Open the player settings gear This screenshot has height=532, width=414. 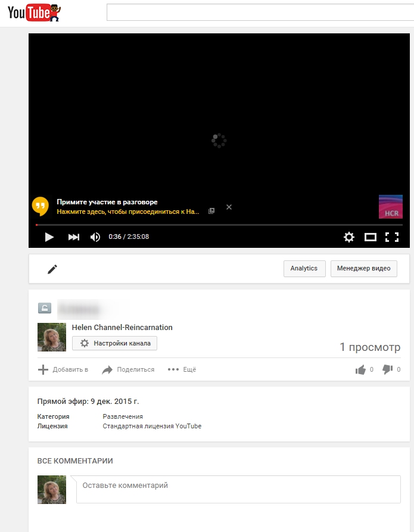point(349,237)
